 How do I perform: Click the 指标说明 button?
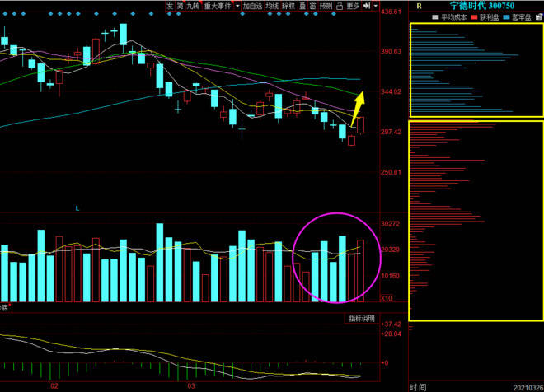(x=361, y=319)
